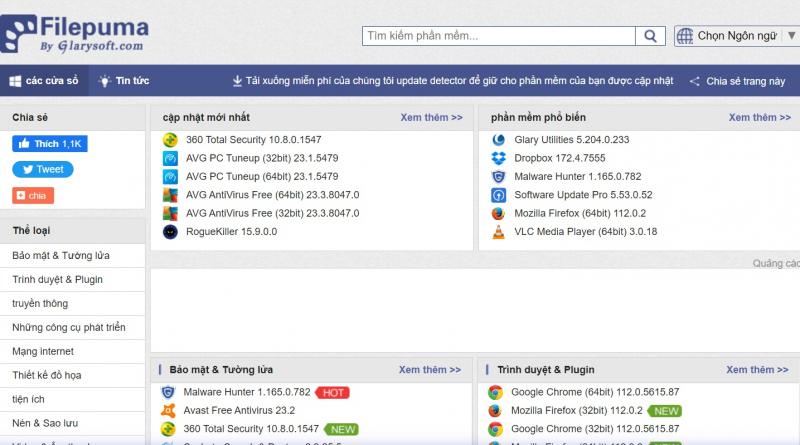Image resolution: width=800 pixels, height=445 pixels.
Task: Click Malware Hunter icon in security panel
Action: [x=168, y=392]
